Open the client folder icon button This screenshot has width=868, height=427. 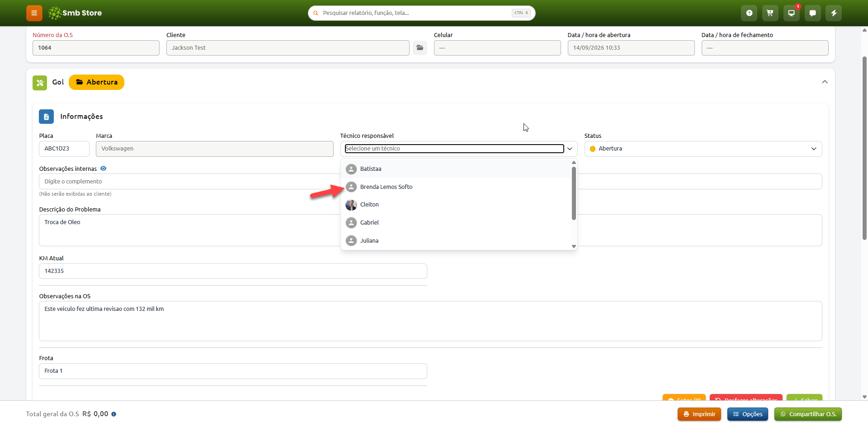pyautogui.click(x=420, y=48)
